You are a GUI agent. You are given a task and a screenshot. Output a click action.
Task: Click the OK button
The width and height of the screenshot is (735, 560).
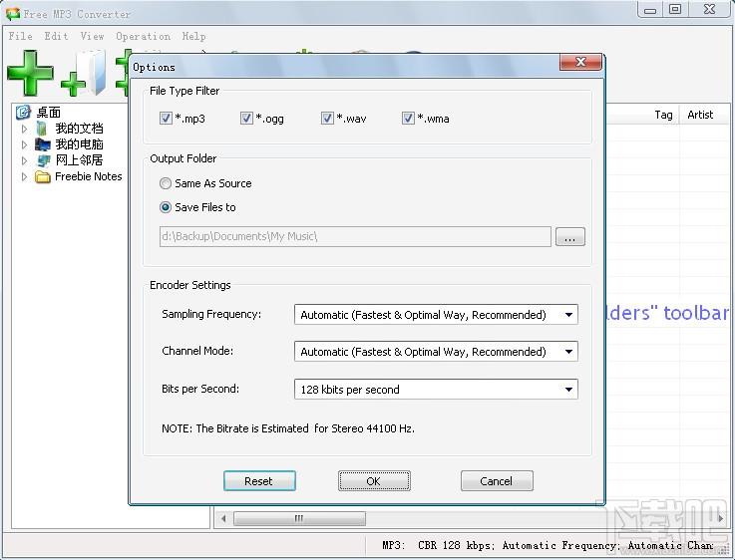click(x=374, y=481)
